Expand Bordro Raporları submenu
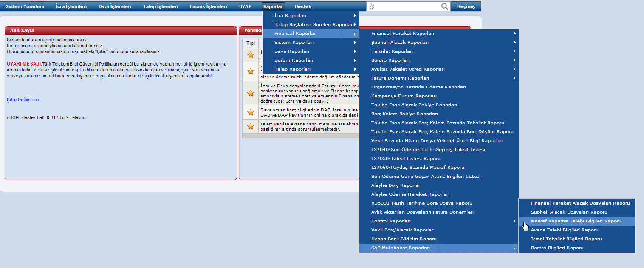The height and width of the screenshot is (268, 644). tap(439, 60)
